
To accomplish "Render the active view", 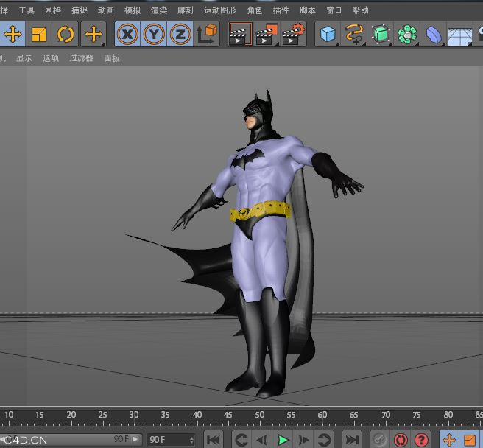I will 240,34.
